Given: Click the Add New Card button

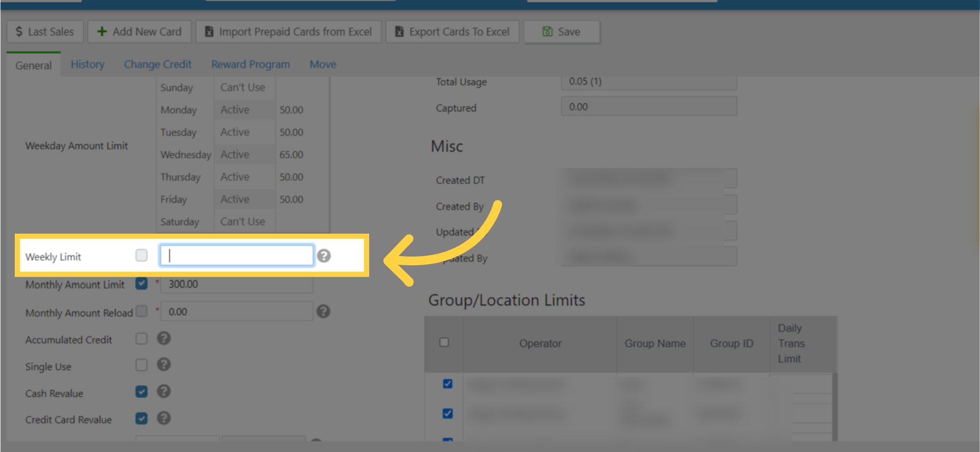Looking at the screenshot, I should coord(140,32).
